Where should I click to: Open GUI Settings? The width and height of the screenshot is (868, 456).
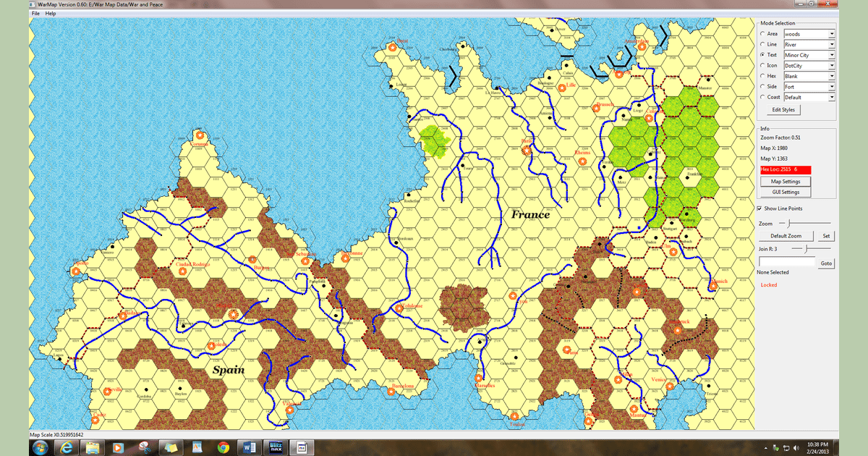tap(785, 193)
